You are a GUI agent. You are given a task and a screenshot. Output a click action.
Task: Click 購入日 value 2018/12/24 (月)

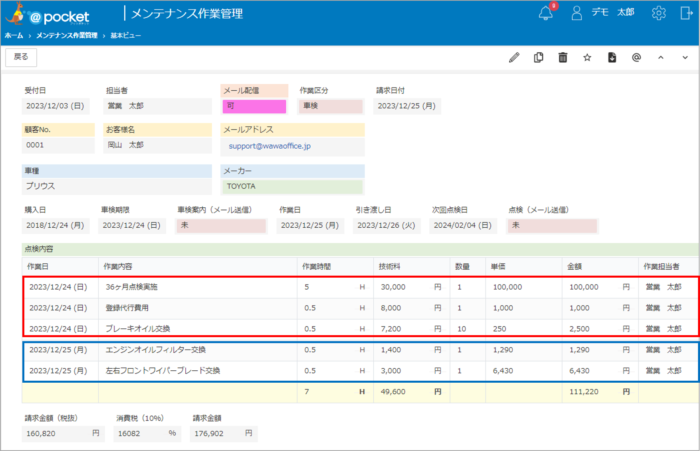55,226
